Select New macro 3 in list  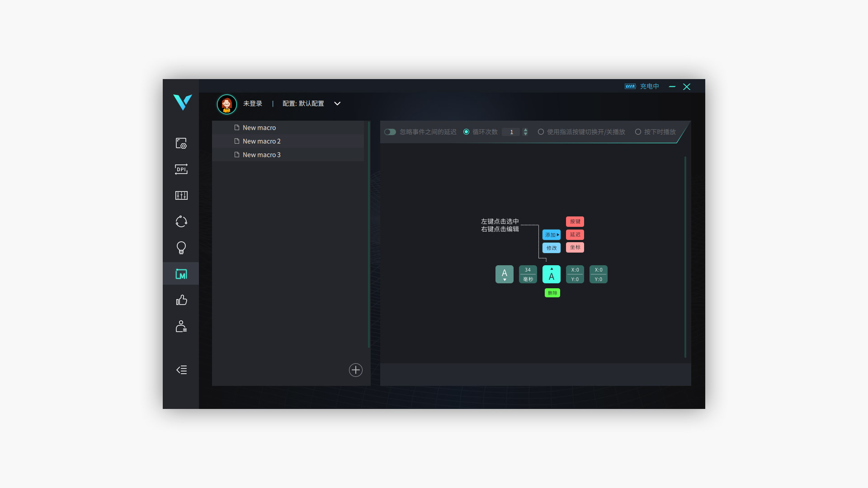click(261, 155)
